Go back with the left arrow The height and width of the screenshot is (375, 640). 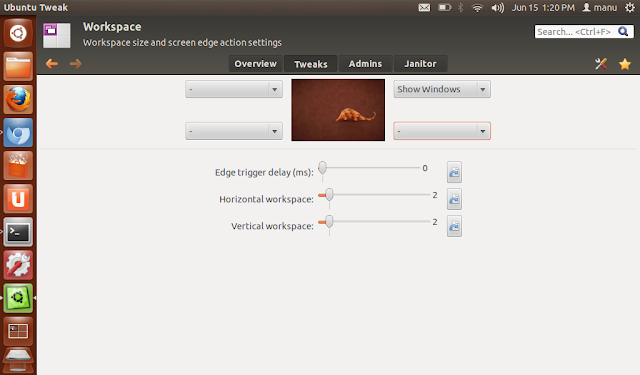tap(51, 64)
